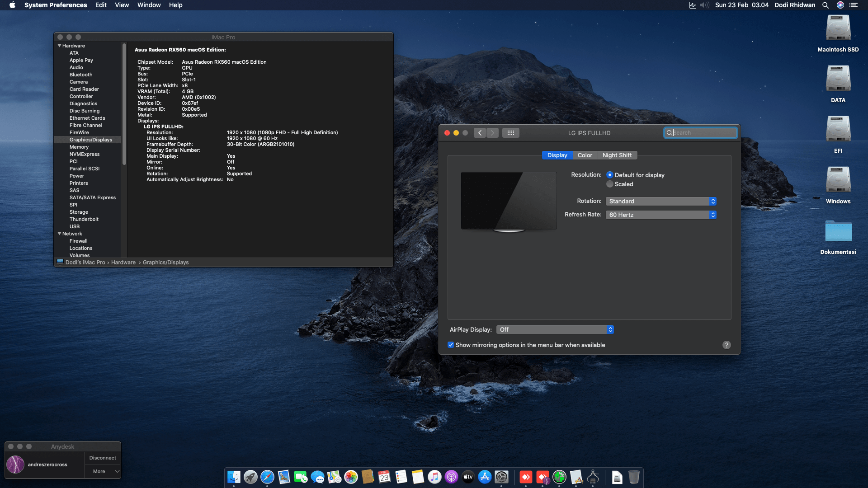Open Spotlight search in menu bar

pyautogui.click(x=825, y=5)
